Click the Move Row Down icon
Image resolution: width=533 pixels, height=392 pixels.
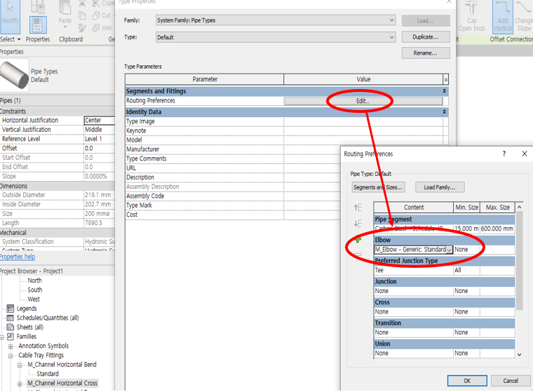(x=358, y=224)
